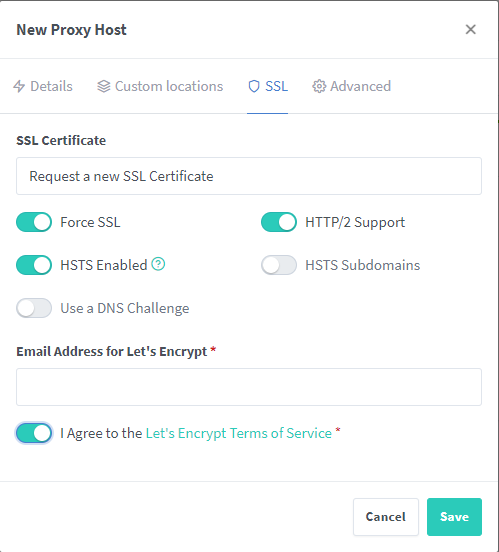The height and width of the screenshot is (552, 499).
Task: Click the HSTS Subdomains label text
Action: point(363,265)
